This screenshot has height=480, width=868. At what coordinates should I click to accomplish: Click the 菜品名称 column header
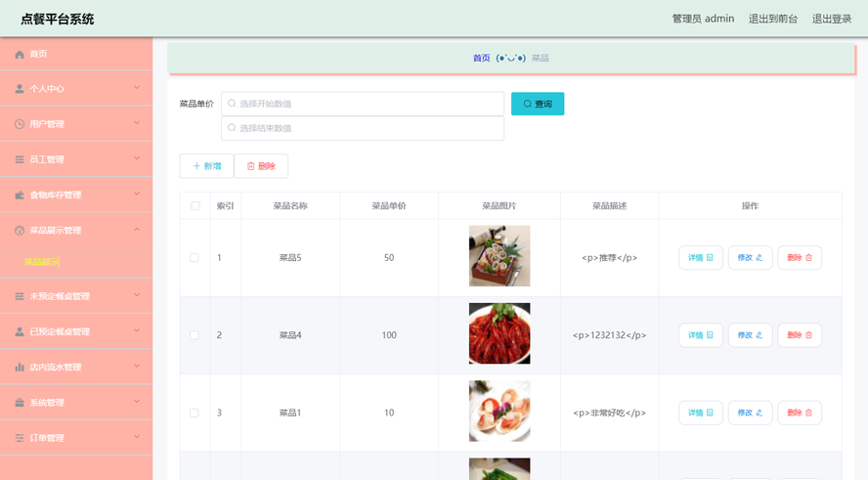[x=290, y=206]
